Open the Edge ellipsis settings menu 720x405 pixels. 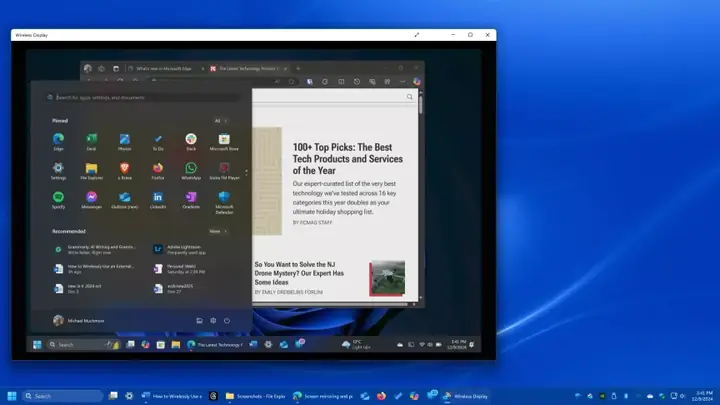(402, 82)
